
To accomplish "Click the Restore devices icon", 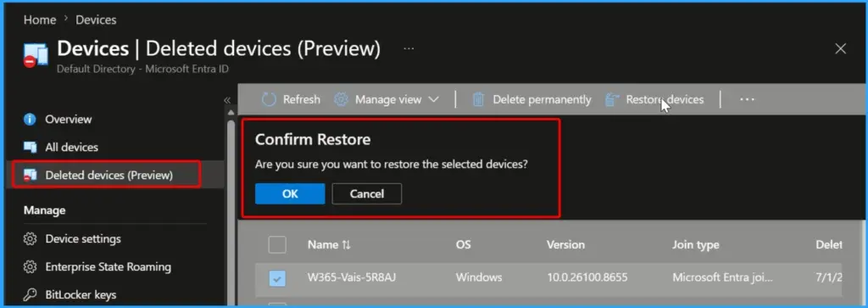I will 612,100.
